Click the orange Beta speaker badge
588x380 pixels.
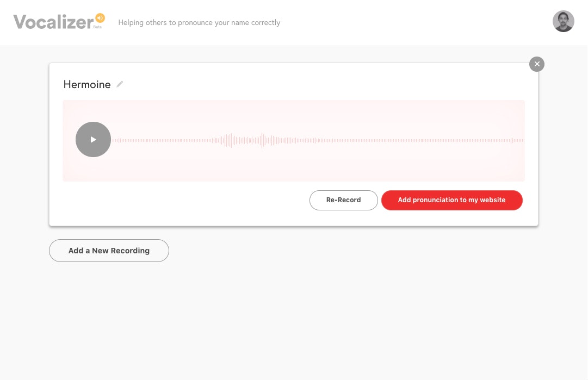click(x=100, y=18)
